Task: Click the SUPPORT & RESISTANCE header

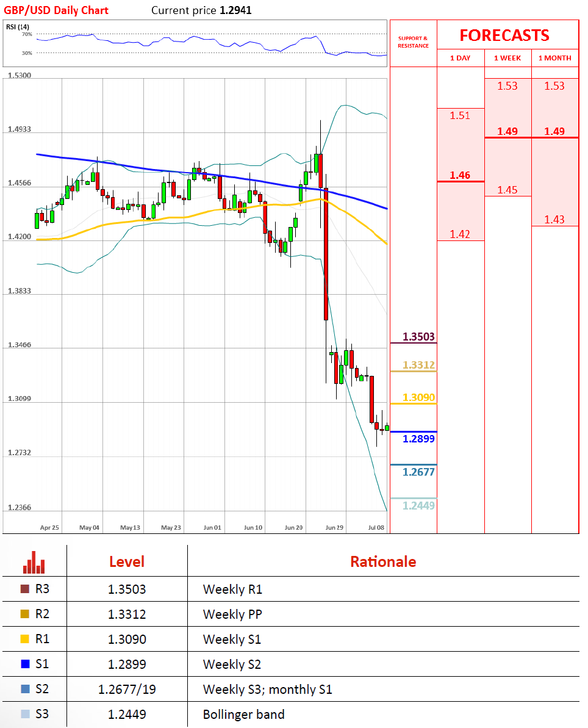Action: click(413, 42)
